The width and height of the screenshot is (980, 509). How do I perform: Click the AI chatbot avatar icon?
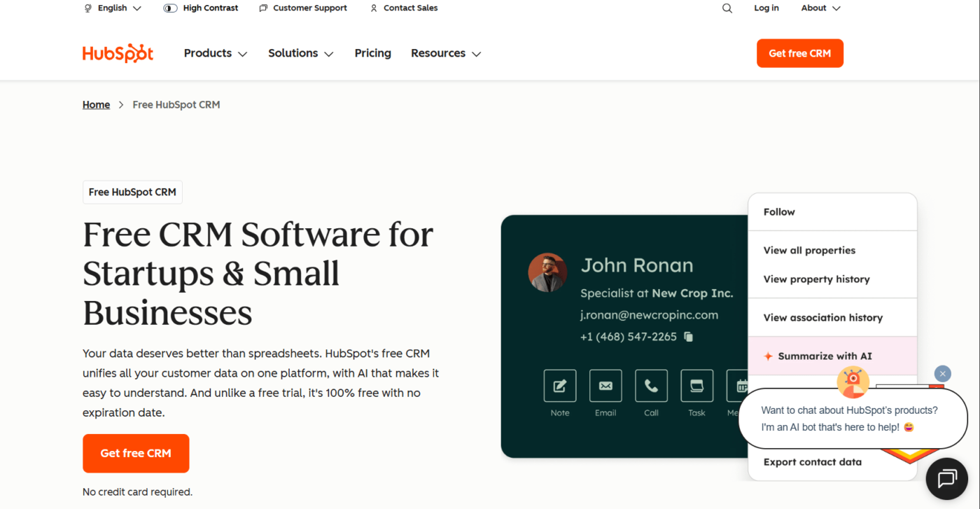coord(853,382)
